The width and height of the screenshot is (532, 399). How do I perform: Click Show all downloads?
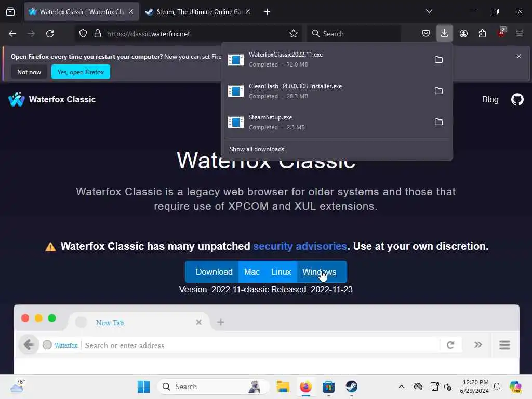[x=257, y=149]
